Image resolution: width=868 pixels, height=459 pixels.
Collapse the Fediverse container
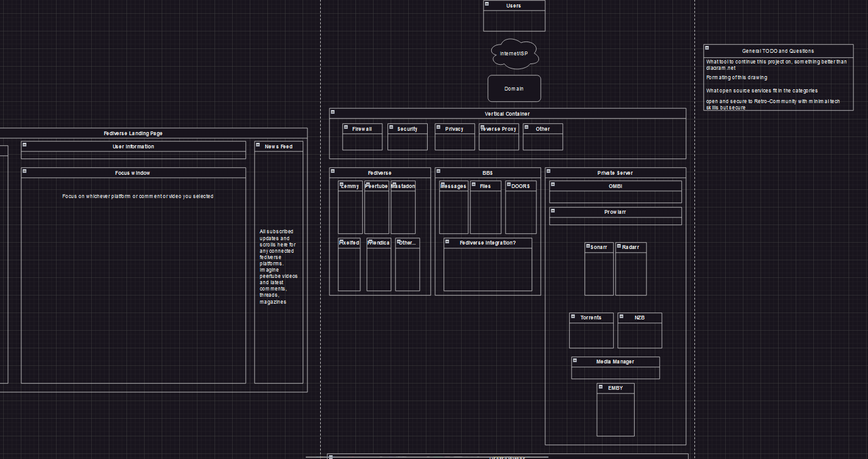click(x=333, y=171)
